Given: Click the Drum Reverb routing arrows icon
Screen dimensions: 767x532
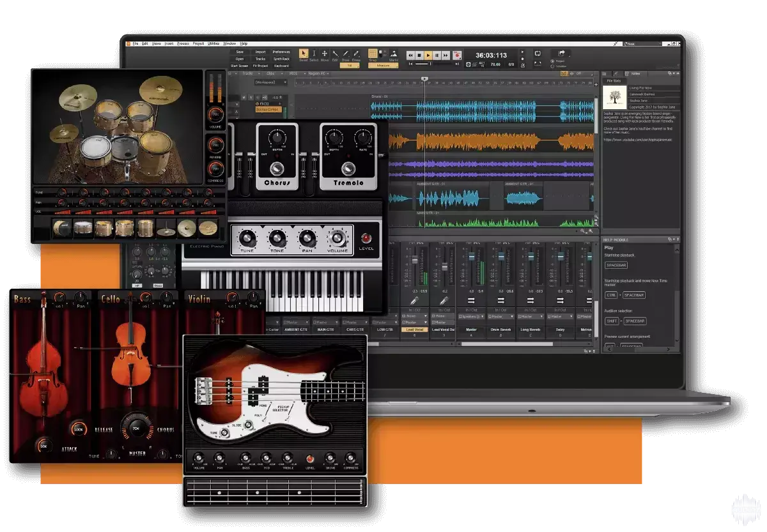Looking at the screenshot, I should coord(500,300).
